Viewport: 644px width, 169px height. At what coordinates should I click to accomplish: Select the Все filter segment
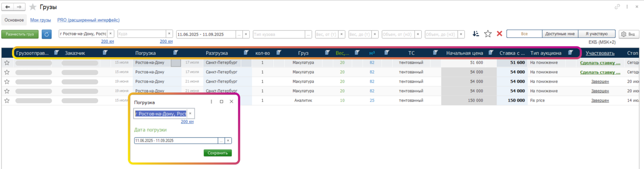pyautogui.click(x=524, y=34)
